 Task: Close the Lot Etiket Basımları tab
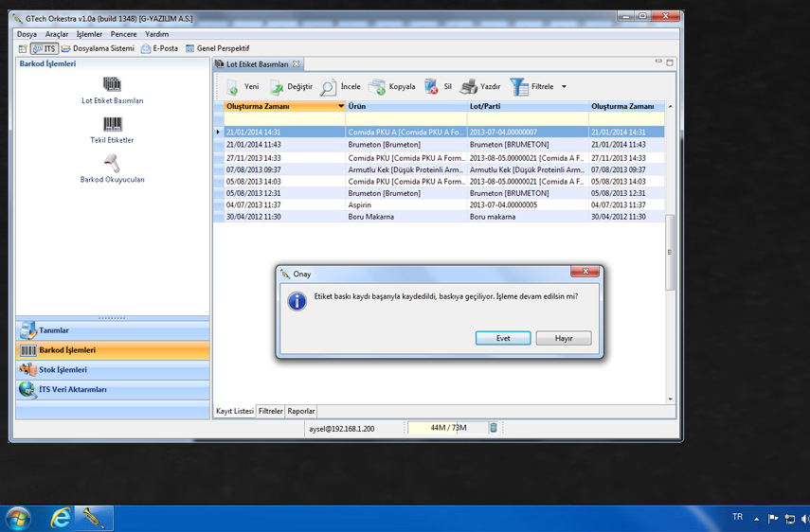coord(296,64)
